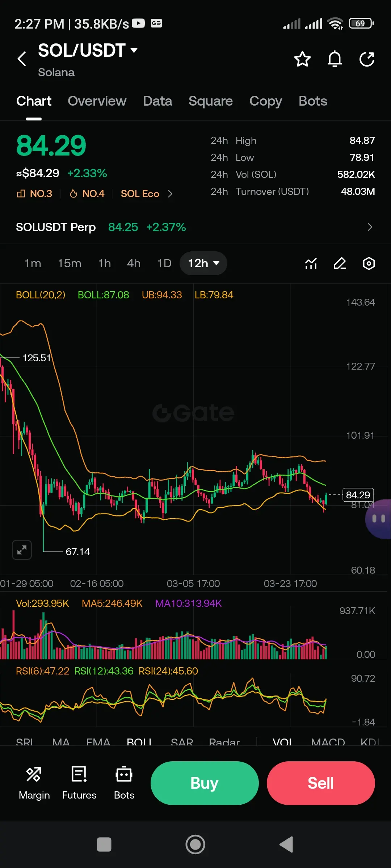Switch to the Overview tab

(x=97, y=101)
